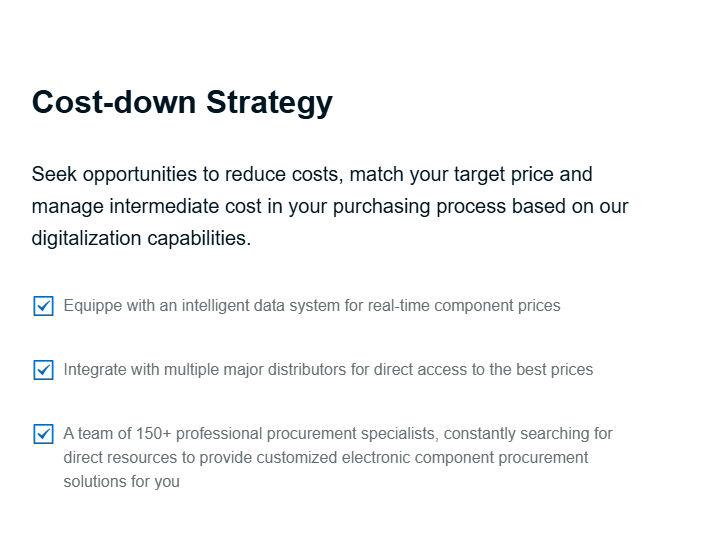Image resolution: width=711 pixels, height=548 pixels.
Task: Click the phrase 'based on our' in the paragraph
Action: (570, 207)
